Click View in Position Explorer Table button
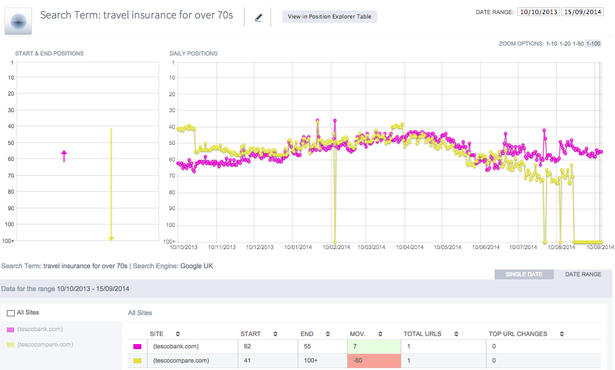Image resolution: width=615 pixels, height=370 pixels. click(329, 16)
